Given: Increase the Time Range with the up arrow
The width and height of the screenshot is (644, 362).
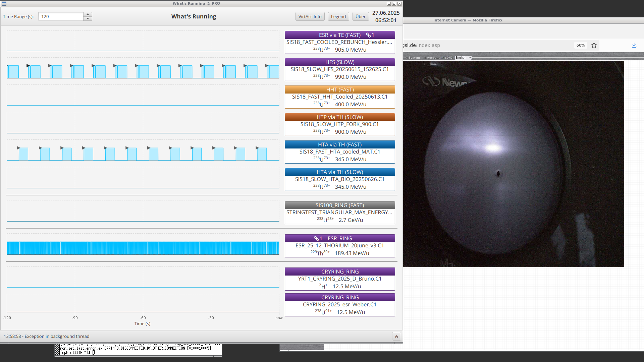Looking at the screenshot, I should [88, 14].
